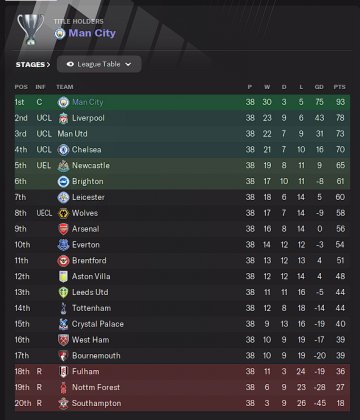This screenshot has width=360, height=420.
Task: Click the trophy icon at top
Action: tap(31, 29)
